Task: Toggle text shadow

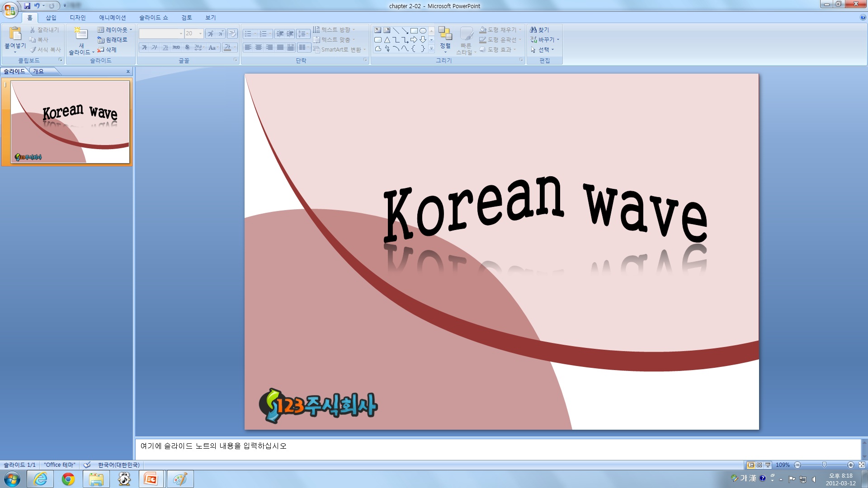Action: (x=187, y=47)
